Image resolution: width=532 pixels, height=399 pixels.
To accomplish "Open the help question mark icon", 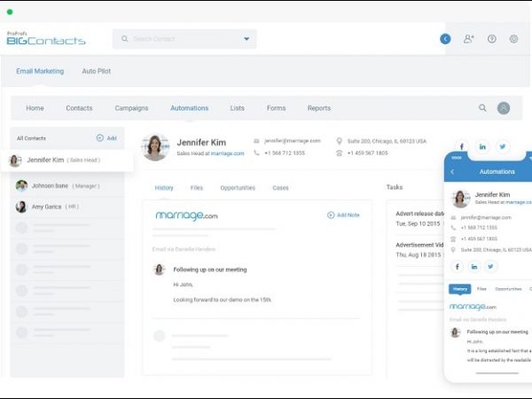I will click(491, 39).
